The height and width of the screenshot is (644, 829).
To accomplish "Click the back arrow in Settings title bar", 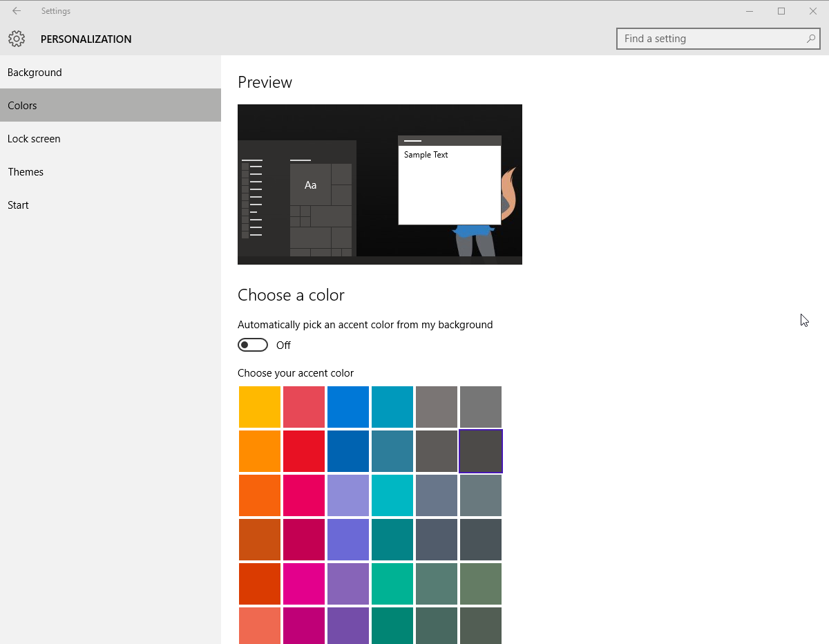I will point(17,11).
